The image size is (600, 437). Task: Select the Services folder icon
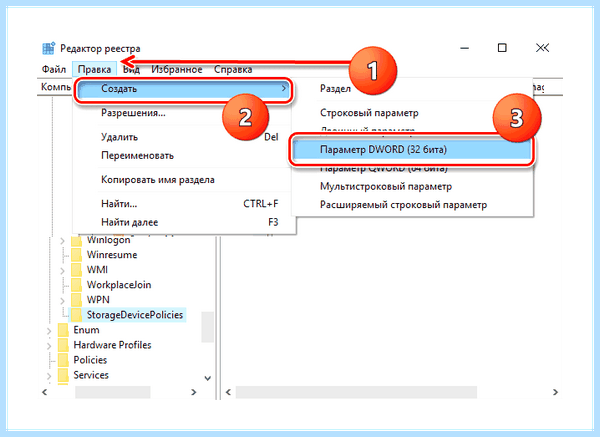pyautogui.click(x=63, y=375)
